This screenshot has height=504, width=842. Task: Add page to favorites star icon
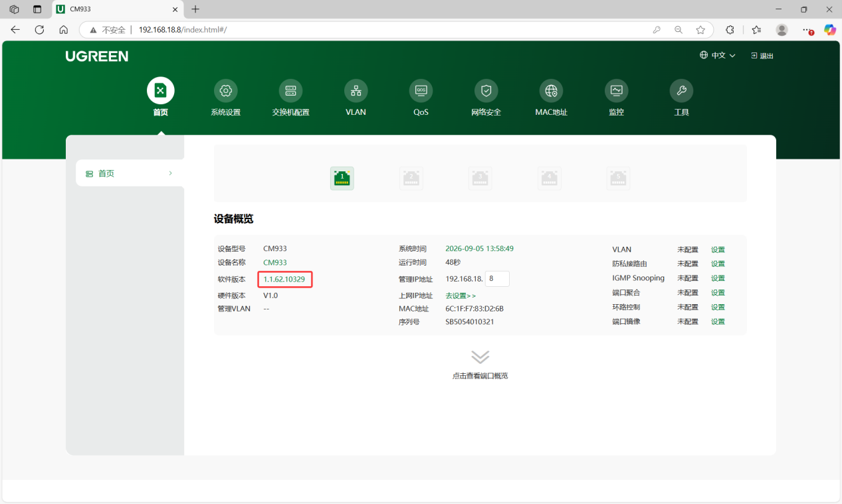(x=700, y=30)
